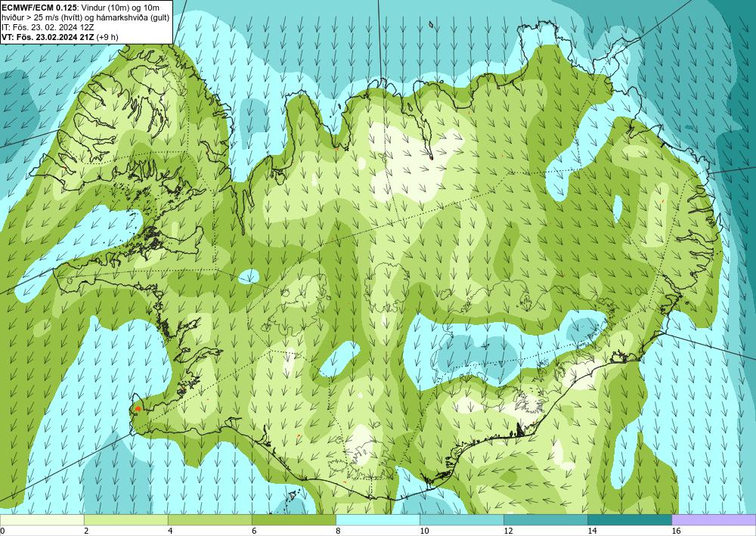Click the purple legend color above 16

coord(714,519)
